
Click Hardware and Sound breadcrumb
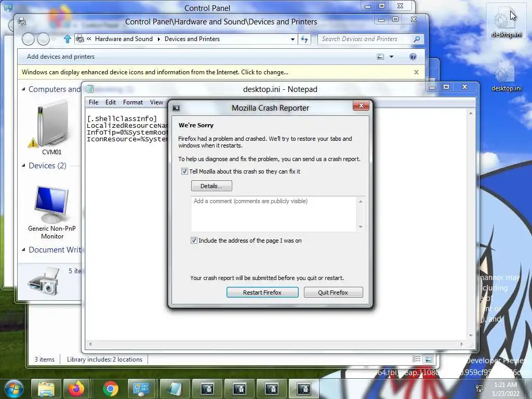(x=124, y=39)
